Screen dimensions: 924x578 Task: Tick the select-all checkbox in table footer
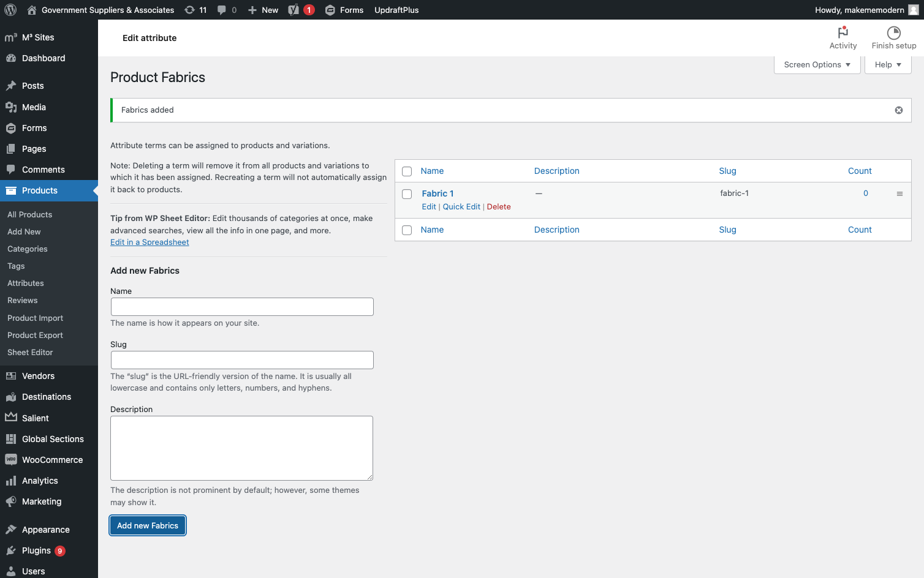click(x=407, y=230)
